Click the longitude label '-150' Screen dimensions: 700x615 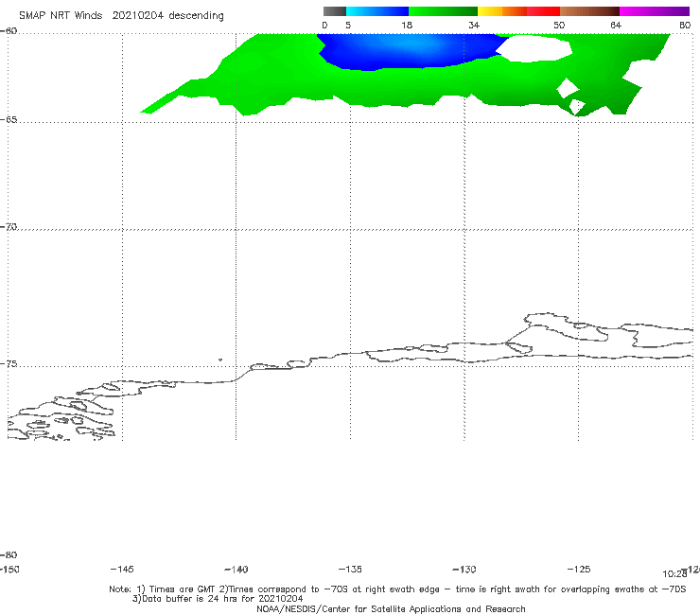[x=9, y=570]
